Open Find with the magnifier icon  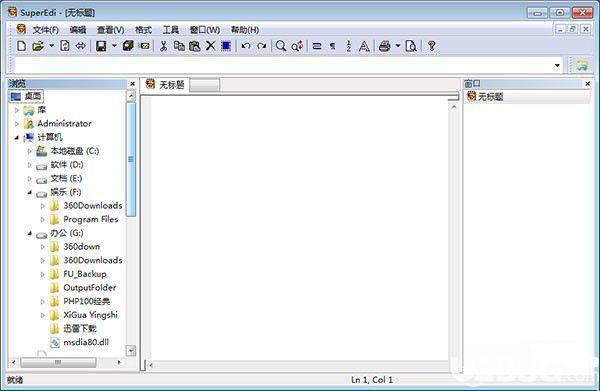click(x=281, y=46)
